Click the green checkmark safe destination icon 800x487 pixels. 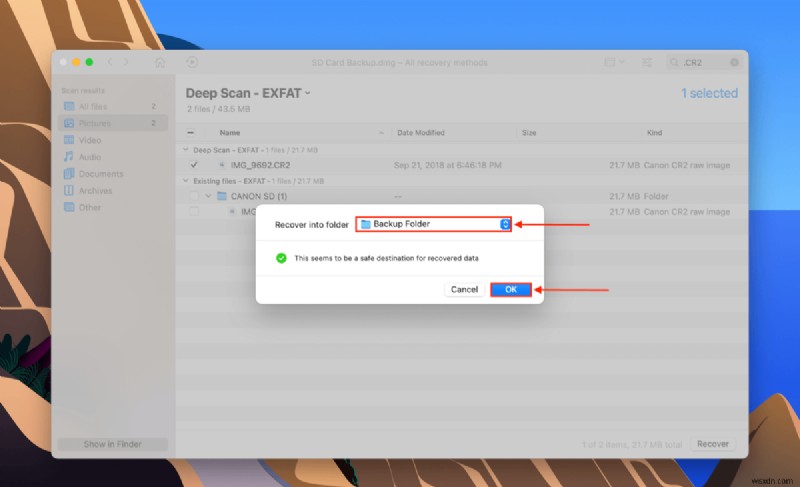tap(281, 258)
